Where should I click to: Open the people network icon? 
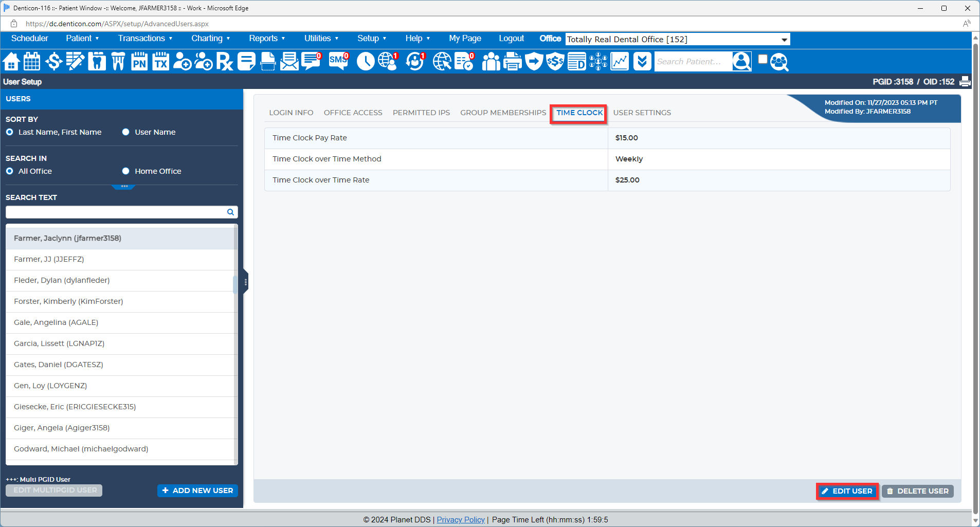point(598,62)
